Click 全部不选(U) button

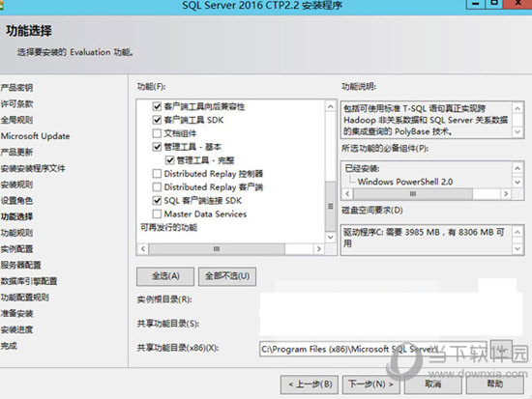227,276
